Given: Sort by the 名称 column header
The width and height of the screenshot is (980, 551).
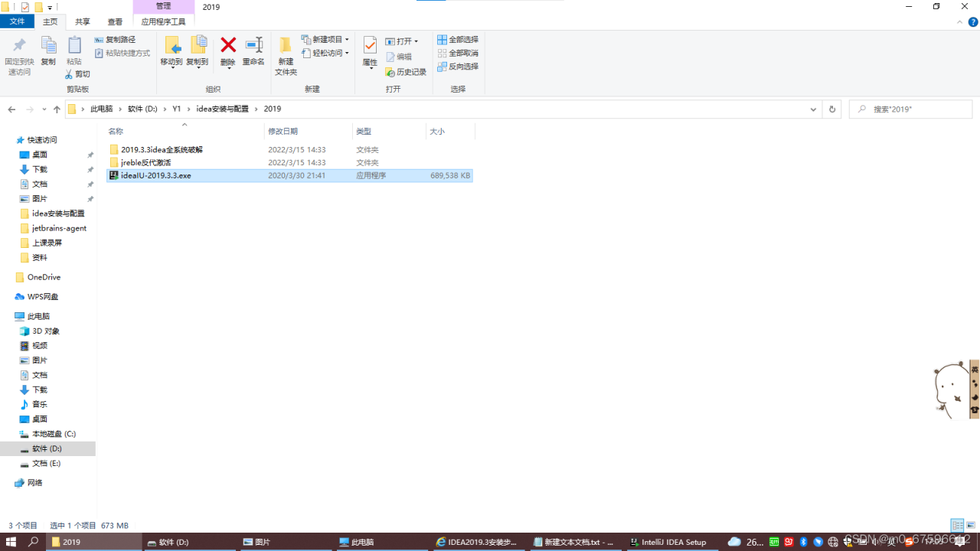Looking at the screenshot, I should pyautogui.click(x=185, y=132).
